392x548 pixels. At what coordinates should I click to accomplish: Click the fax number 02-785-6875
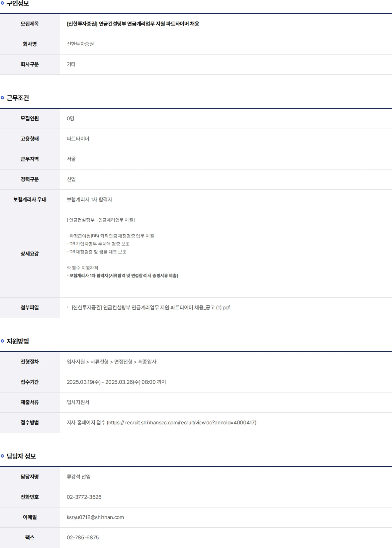(83, 538)
